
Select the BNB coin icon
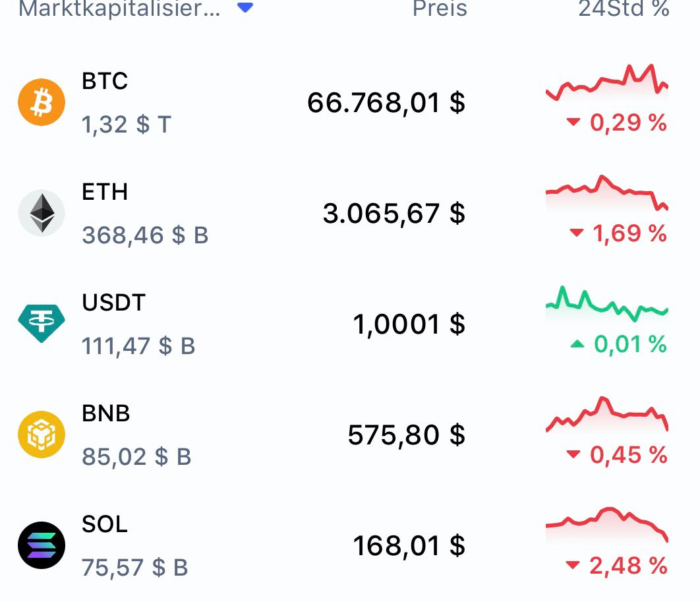point(41,434)
